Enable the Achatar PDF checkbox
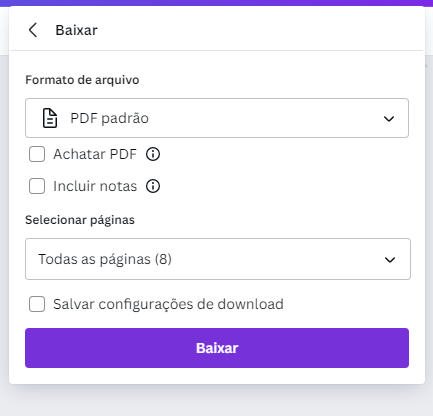The height and width of the screenshot is (416, 433). 37,154
